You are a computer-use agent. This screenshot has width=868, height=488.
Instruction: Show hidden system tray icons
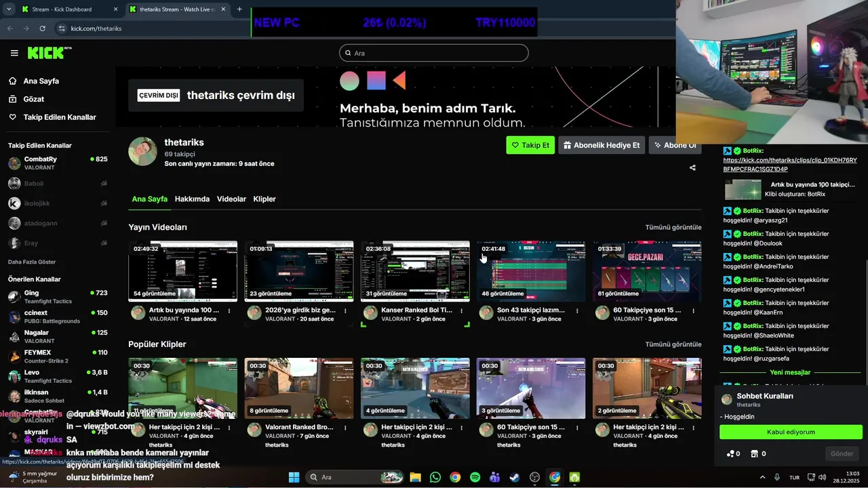click(762, 477)
